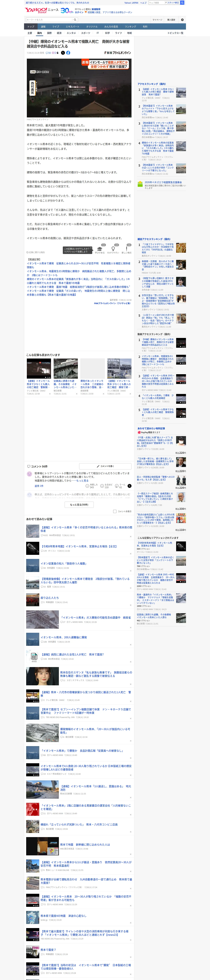
Task: Click the ログイン link
Action: tap(79, 12)
